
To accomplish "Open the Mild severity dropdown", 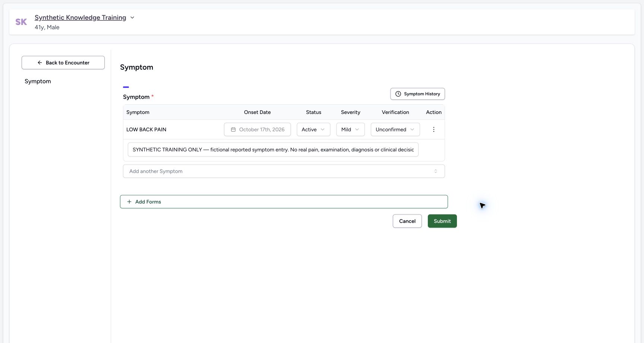I will (350, 130).
